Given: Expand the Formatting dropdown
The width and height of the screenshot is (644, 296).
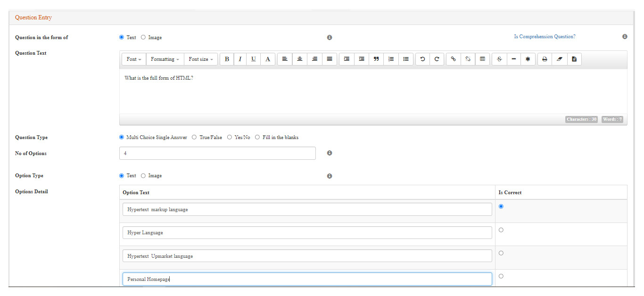Looking at the screenshot, I should coord(165,59).
